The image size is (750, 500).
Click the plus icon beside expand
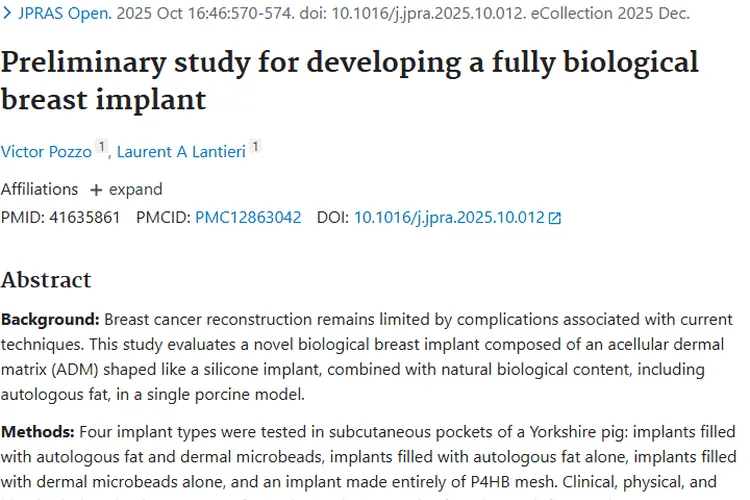point(96,190)
